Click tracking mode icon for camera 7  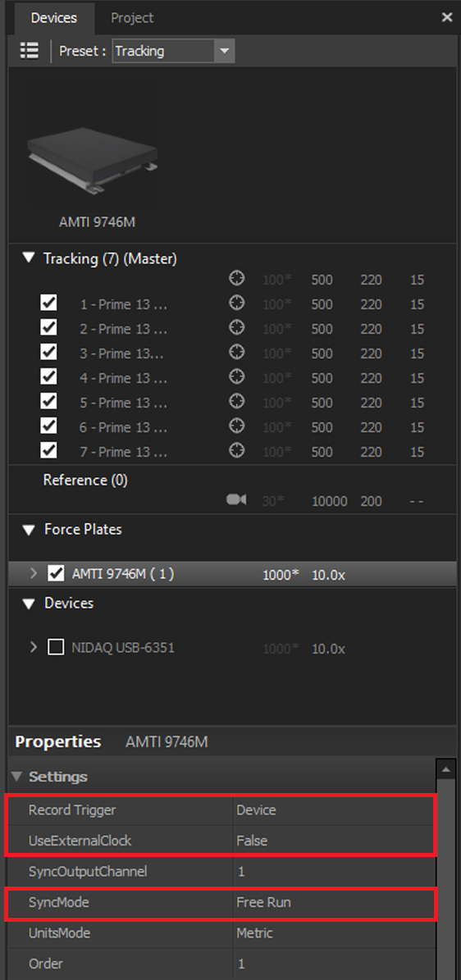tap(236, 450)
